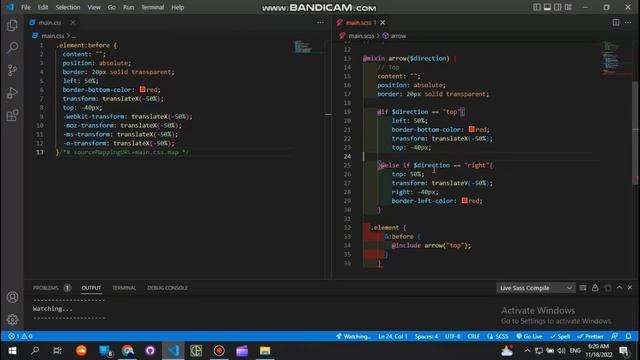Toggle bottom panel layout icon
Image resolution: width=640 pixels, height=360 pixels.
(547, 7)
